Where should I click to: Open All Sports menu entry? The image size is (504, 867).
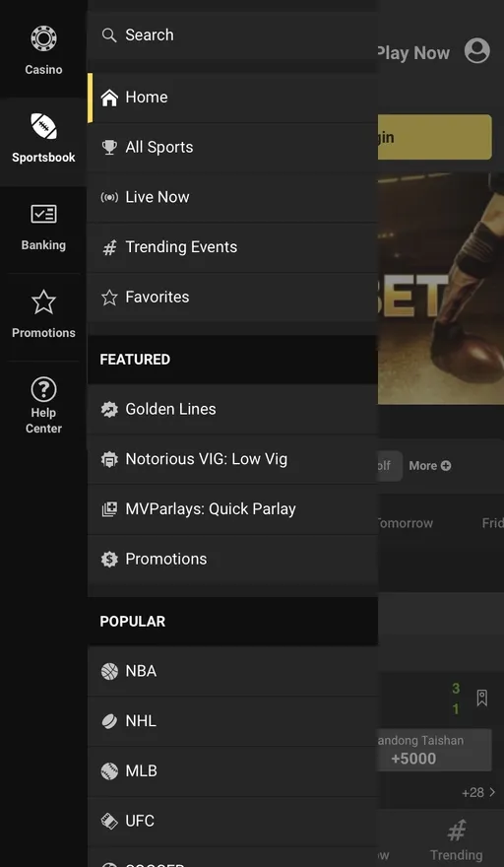coord(232,147)
